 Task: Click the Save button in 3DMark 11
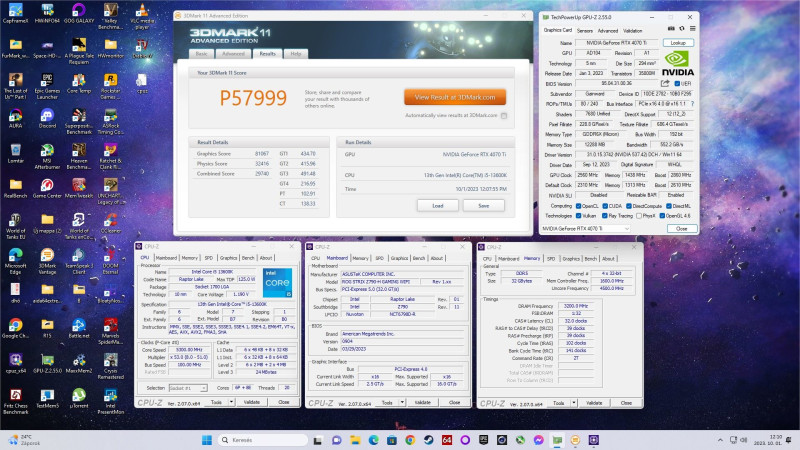(484, 206)
